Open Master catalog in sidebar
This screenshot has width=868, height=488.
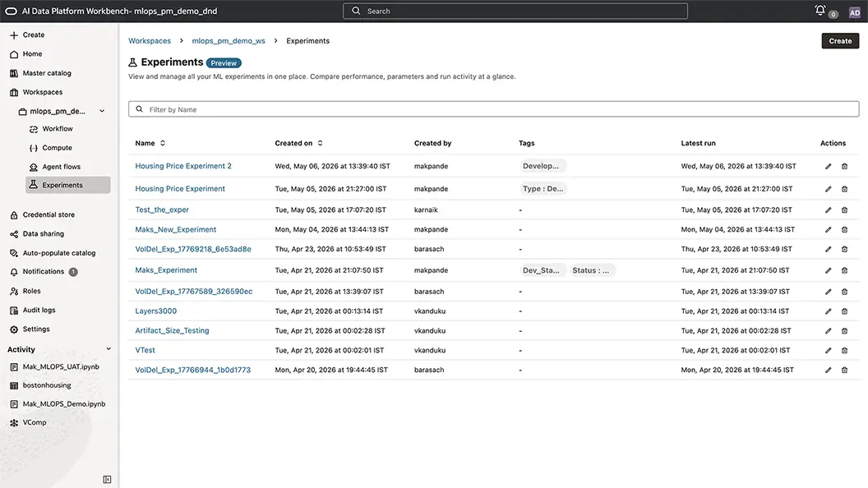40,73
